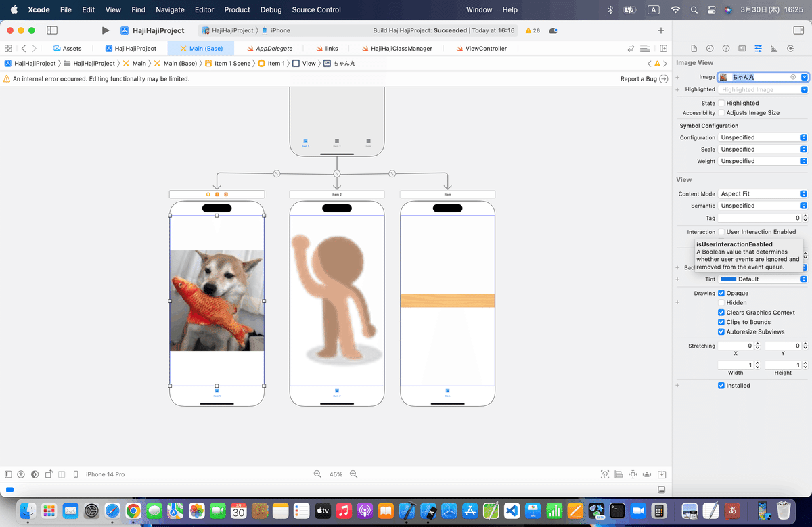Switch to the Assets tab
This screenshot has height=527, width=812.
pyautogui.click(x=67, y=49)
